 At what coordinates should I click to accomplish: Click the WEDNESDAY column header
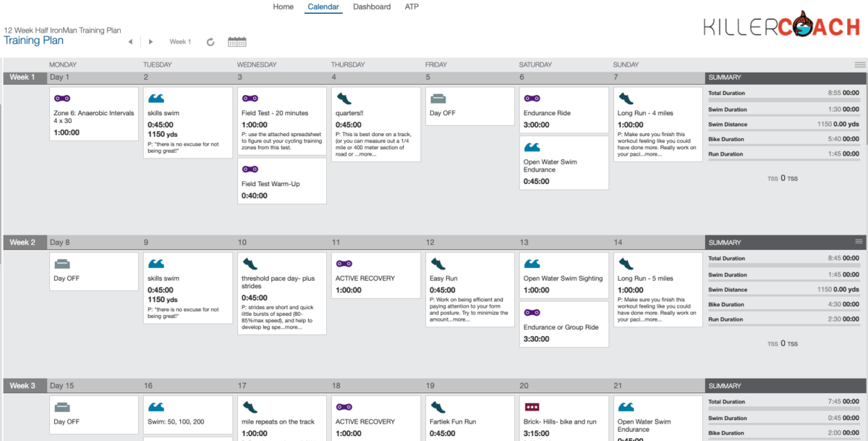coord(257,64)
